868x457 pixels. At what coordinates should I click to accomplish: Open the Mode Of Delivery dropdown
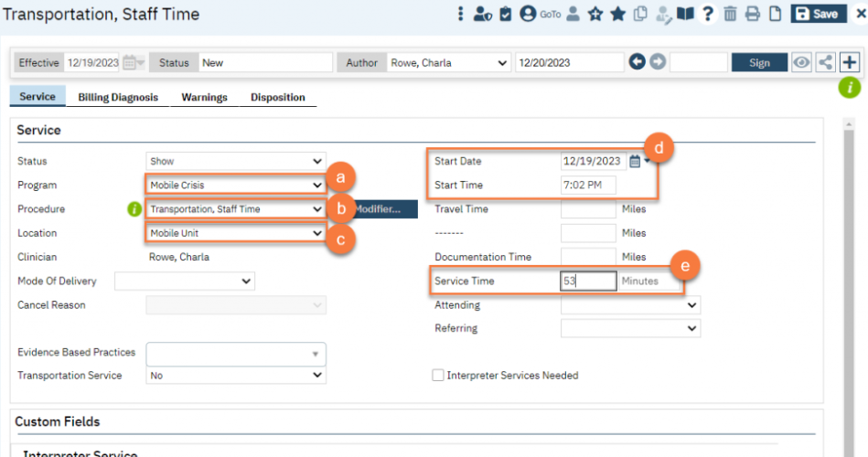(185, 282)
